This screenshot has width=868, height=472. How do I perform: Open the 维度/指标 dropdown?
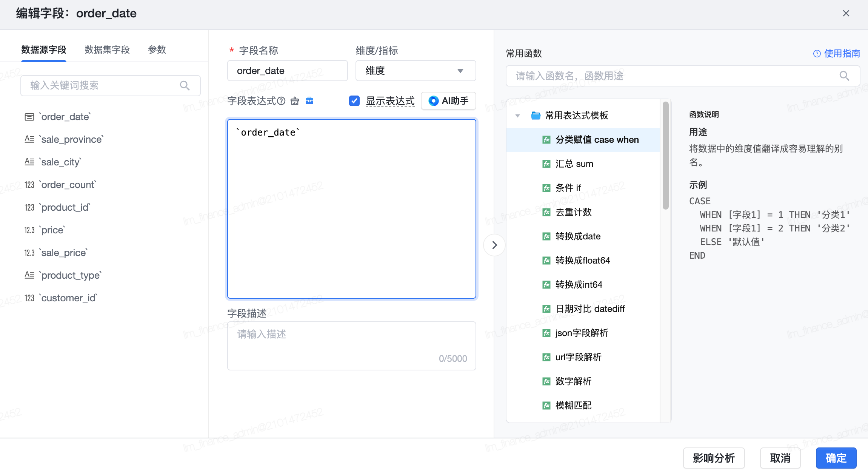tap(416, 71)
